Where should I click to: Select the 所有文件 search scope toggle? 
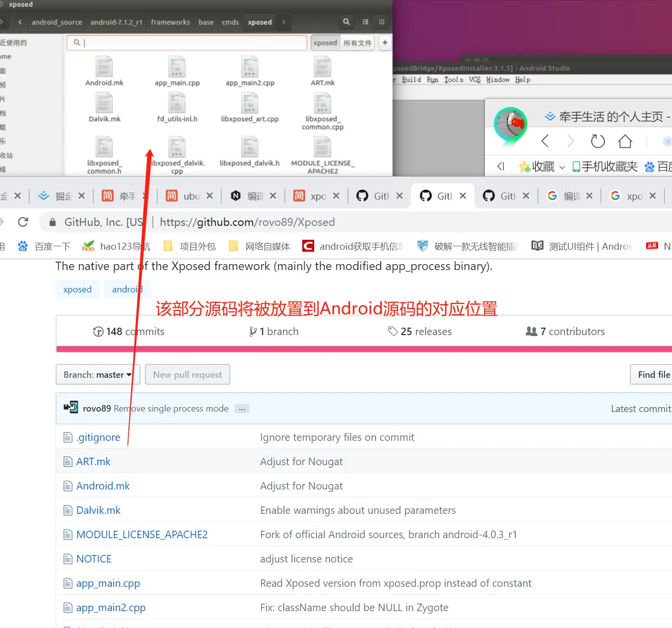coord(357,43)
